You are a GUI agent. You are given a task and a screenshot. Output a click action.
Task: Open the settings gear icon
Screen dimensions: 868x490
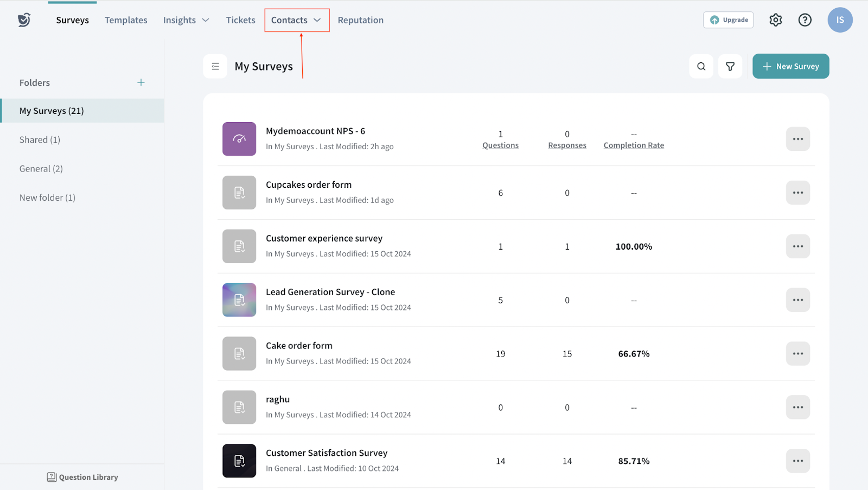pyautogui.click(x=775, y=20)
